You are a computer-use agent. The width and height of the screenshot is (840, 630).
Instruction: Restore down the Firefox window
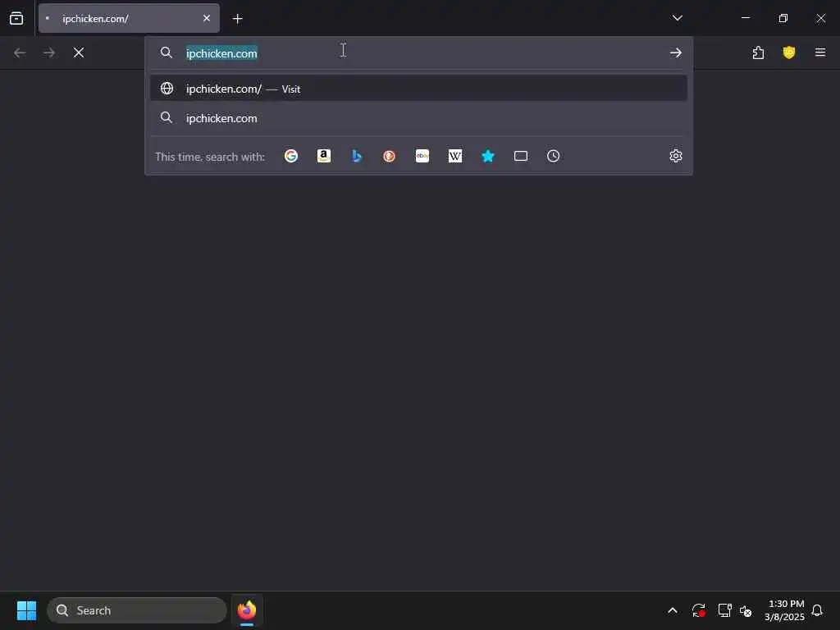click(x=783, y=18)
